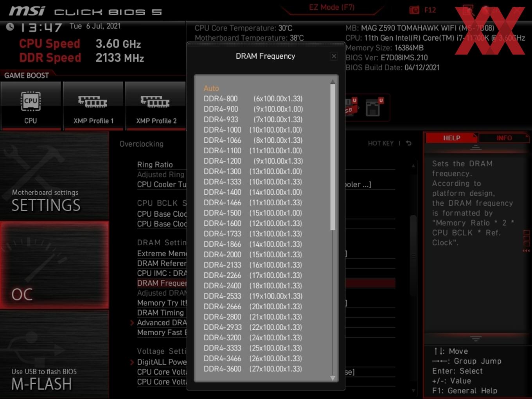Close the DRAM Frequency dialog
The width and height of the screenshot is (532, 399).
334,56
